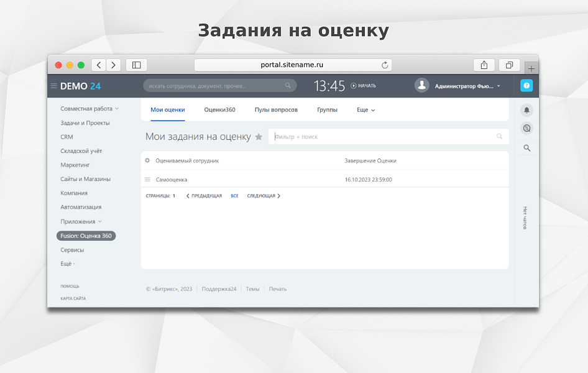Collapse the left navigation with the hamburger icon
Screen dimensions: 588x373
[x=54, y=85]
